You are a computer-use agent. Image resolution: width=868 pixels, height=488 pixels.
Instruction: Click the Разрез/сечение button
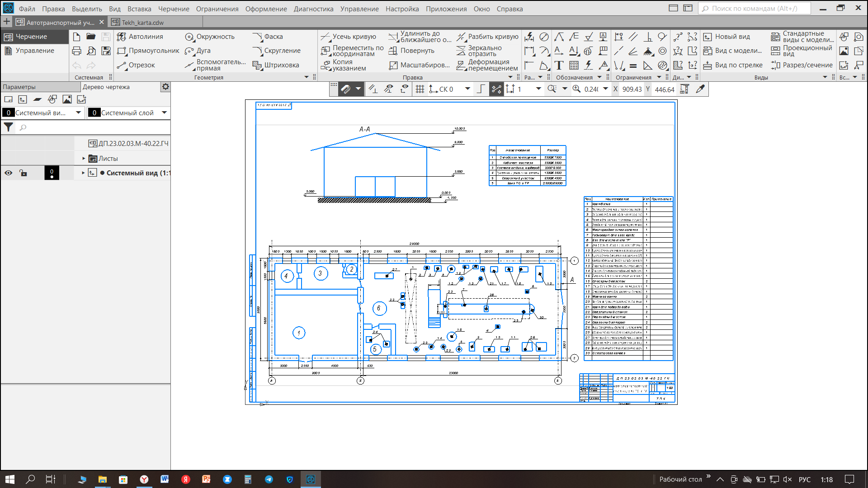pyautogui.click(x=802, y=65)
